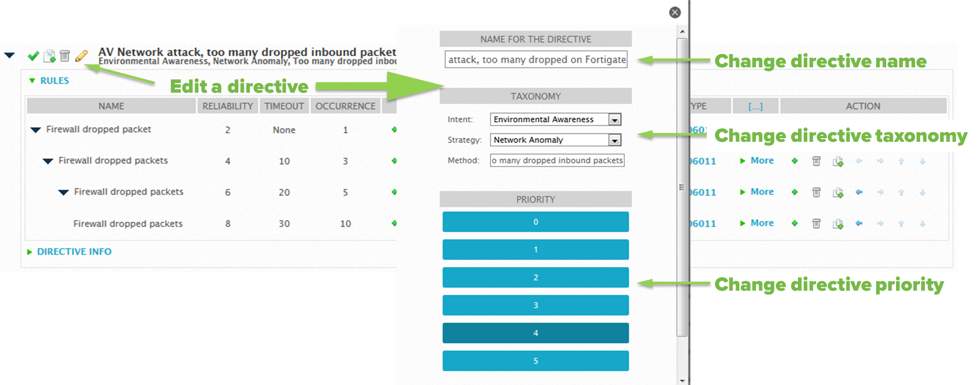Set directive priority to 5

point(536,361)
